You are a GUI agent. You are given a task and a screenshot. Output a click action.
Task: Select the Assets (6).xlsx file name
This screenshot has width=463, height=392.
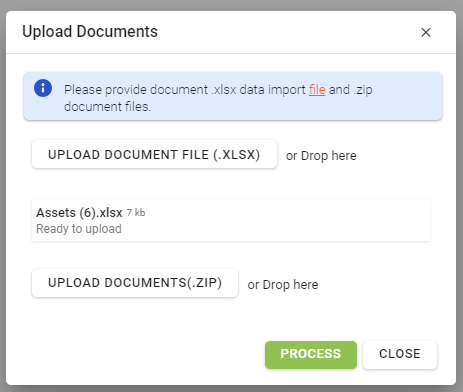click(79, 213)
